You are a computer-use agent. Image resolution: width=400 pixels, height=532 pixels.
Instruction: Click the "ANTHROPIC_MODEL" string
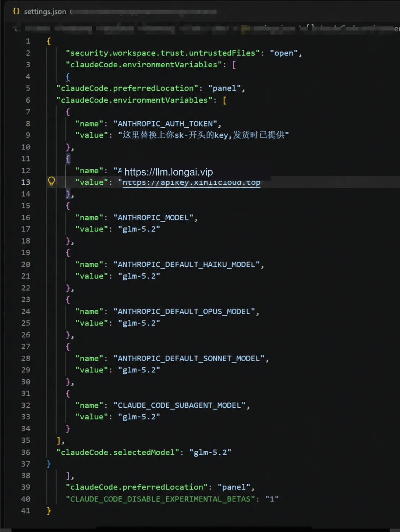pyautogui.click(x=153, y=217)
